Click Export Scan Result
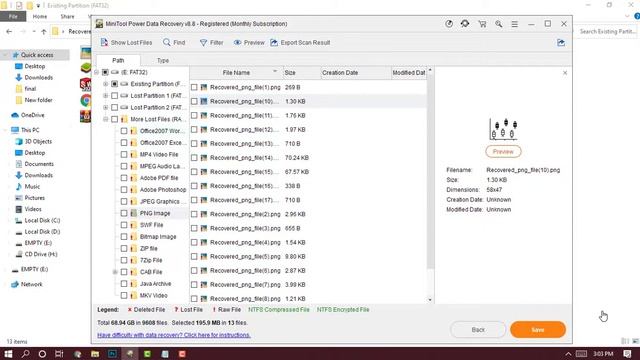The image size is (640, 360). tap(300, 42)
